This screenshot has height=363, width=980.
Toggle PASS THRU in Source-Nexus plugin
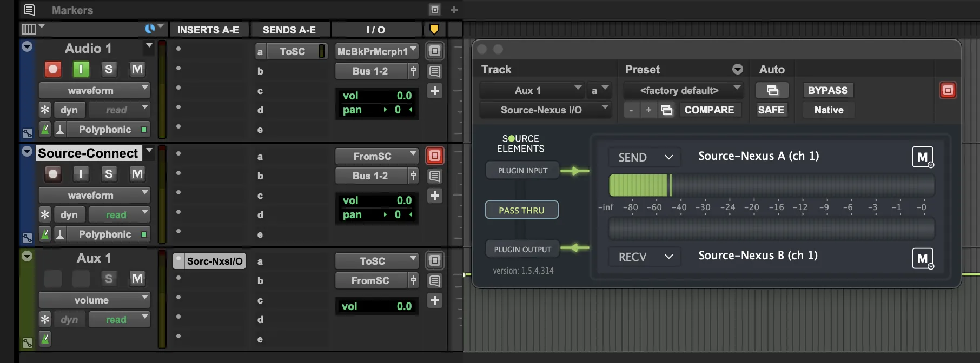tap(521, 210)
